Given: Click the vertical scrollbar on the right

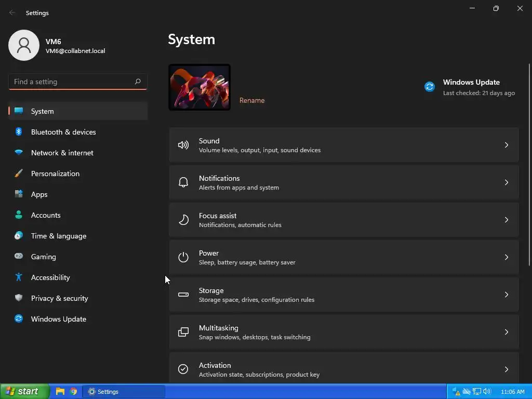Looking at the screenshot, I should coord(529,165).
